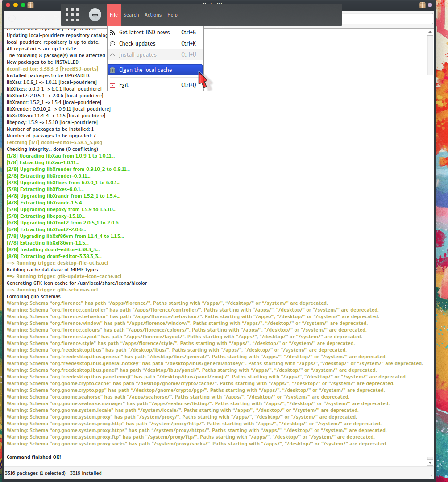This screenshot has height=482, width=448.
Task: Click the scrollbar down arrow
Action: point(430,463)
